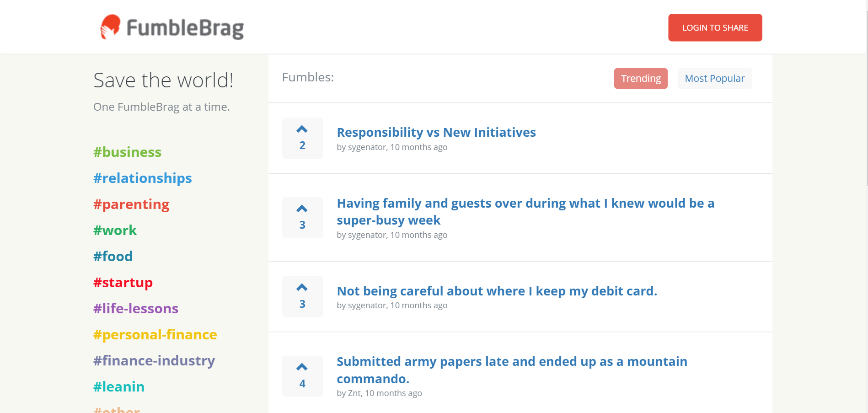The width and height of the screenshot is (868, 413).
Task: Browse the #relationships tag
Action: [142, 178]
